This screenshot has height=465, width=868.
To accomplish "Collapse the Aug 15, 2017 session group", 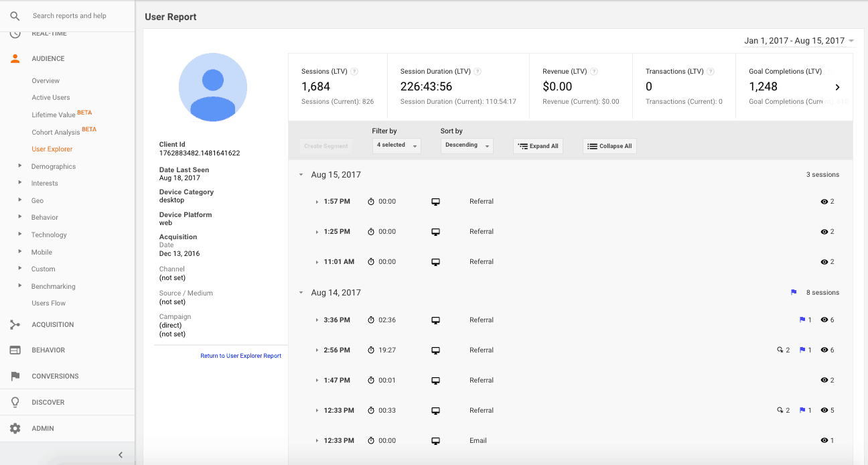I will click(x=301, y=174).
